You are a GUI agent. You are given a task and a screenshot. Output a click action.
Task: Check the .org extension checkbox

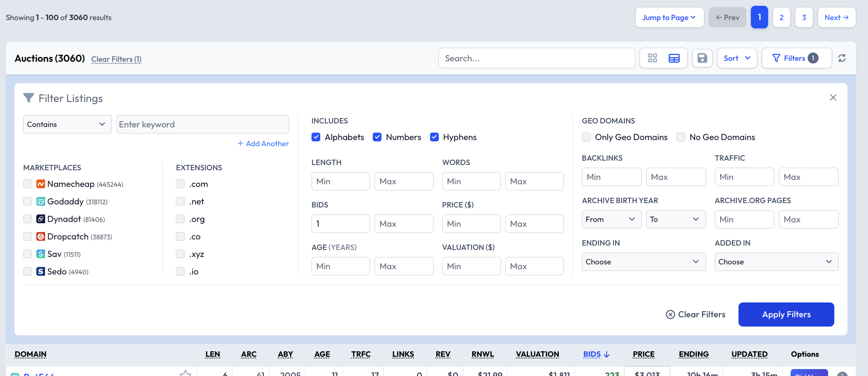point(180,219)
